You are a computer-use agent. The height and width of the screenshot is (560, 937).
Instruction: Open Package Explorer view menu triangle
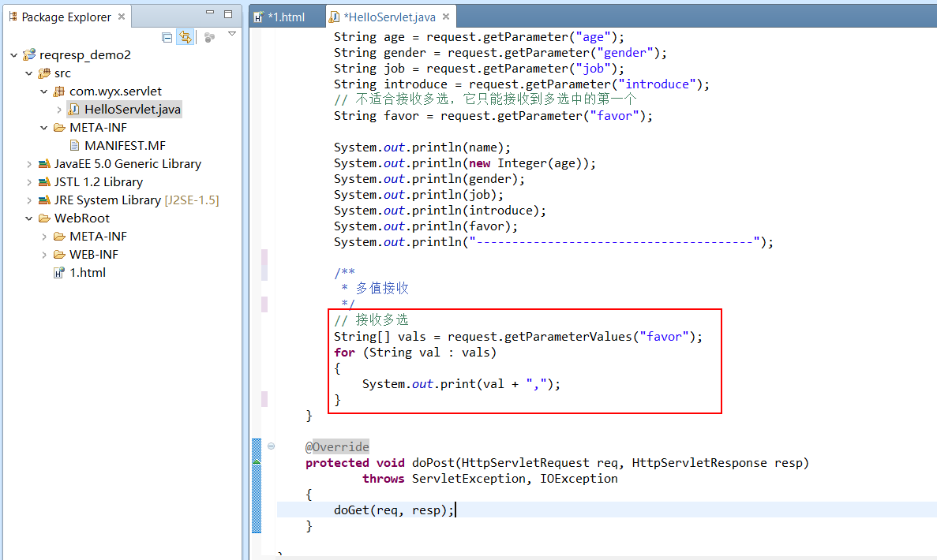tap(232, 35)
